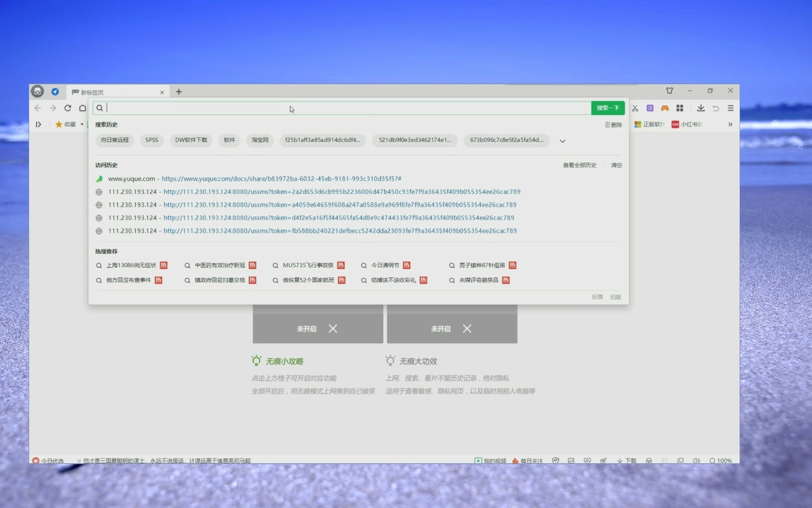The image size is (812, 508).
Task: Select 521db9f0e3ed3462174e1... history chip
Action: pyautogui.click(x=415, y=140)
